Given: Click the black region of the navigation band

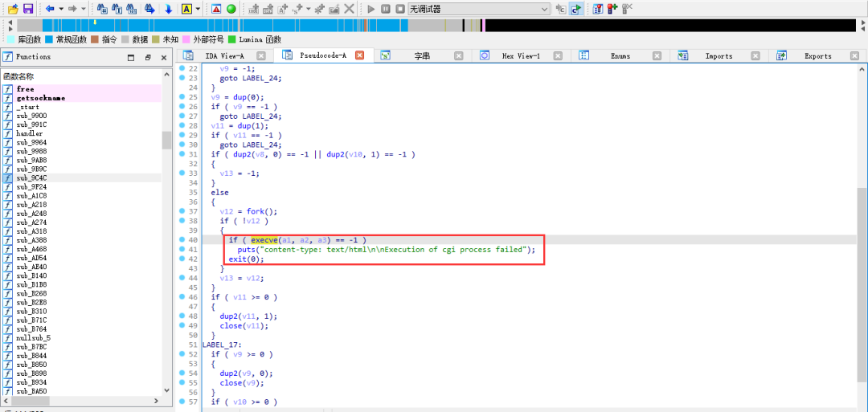Looking at the screenshot, I should [x=669, y=26].
